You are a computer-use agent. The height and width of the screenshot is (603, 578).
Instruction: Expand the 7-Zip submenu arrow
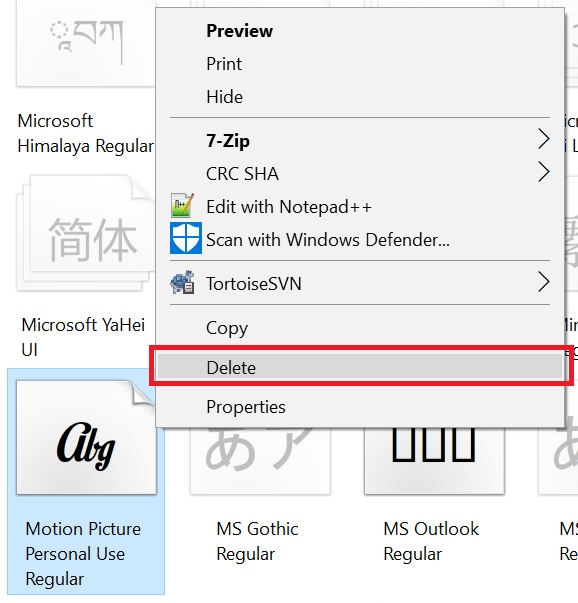(x=543, y=139)
